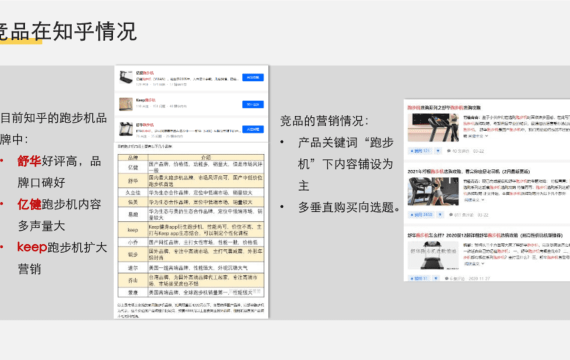This screenshot has height=360, width=570.
Task: Click the upvote button on the first article
Action: (420, 151)
